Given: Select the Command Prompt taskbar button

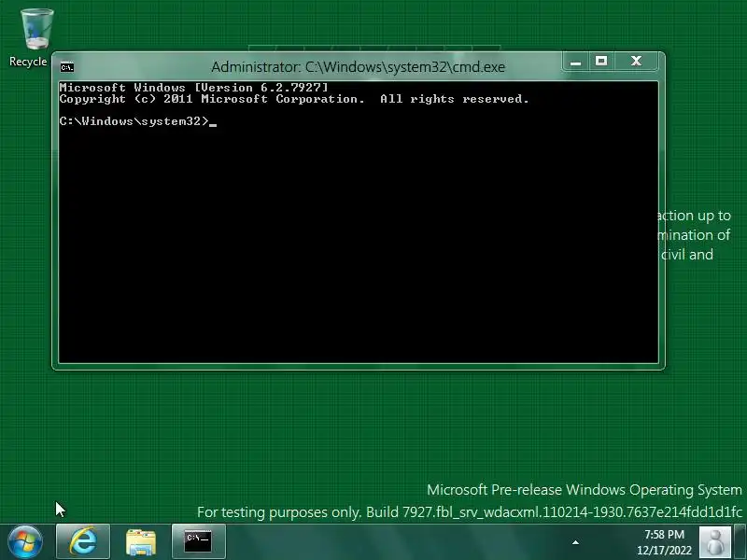Looking at the screenshot, I should (198, 541).
